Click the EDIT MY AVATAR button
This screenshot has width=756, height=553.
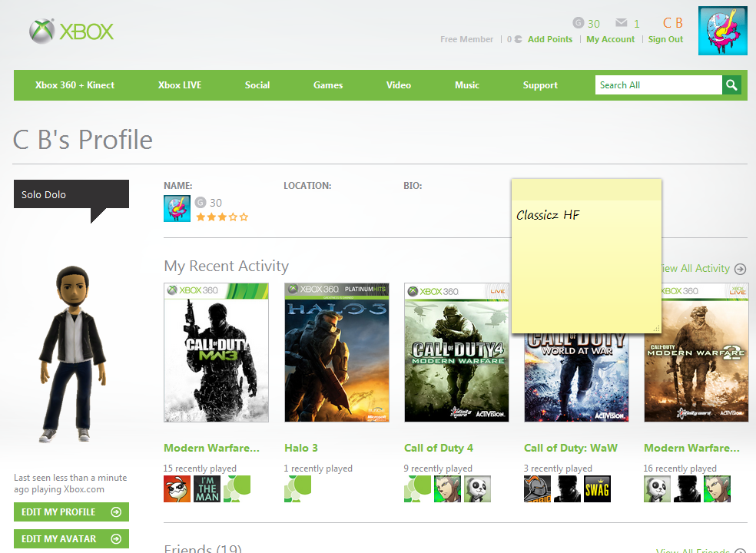tap(71, 539)
